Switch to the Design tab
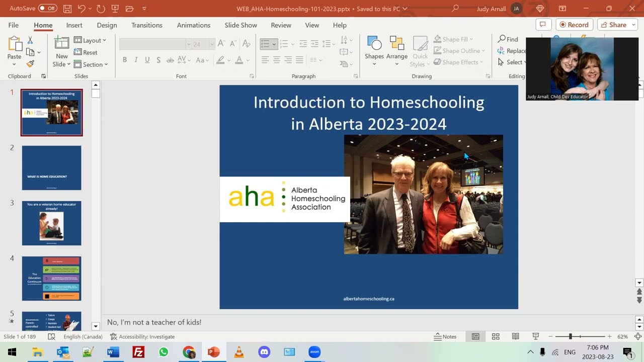Screen dimensions: 644x362 [x=107, y=25]
